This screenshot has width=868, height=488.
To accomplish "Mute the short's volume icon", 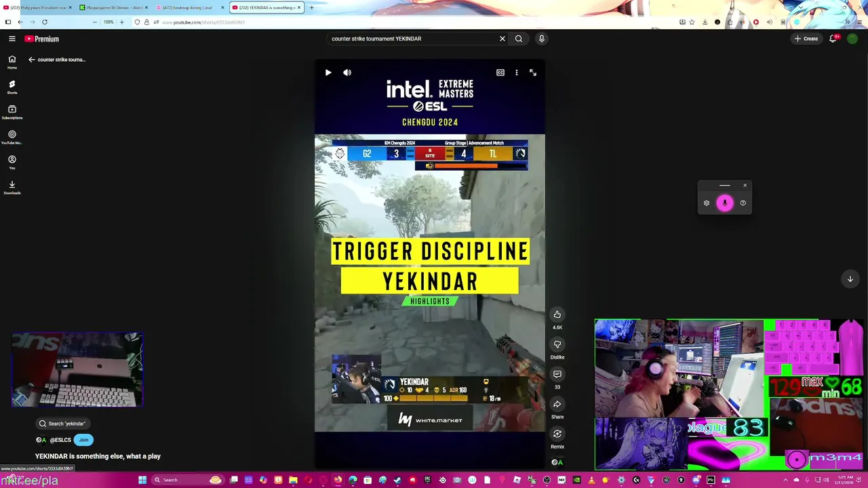I will (x=347, y=73).
